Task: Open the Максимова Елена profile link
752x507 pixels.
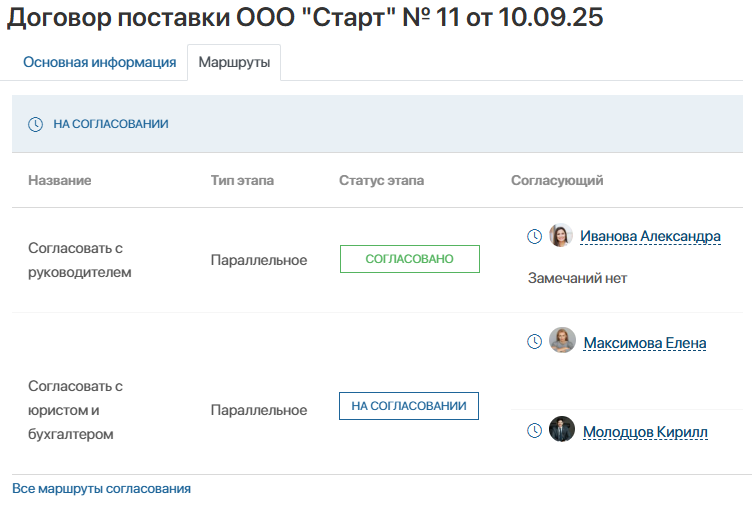Action: 645,343
